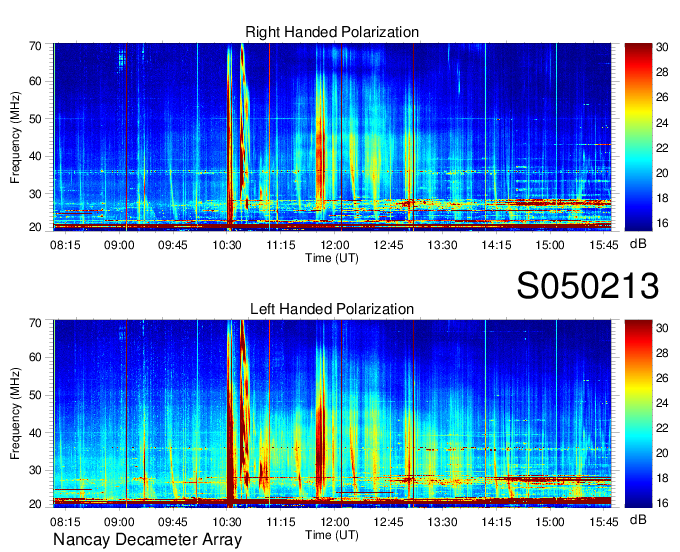This screenshot has width=680, height=552.
Task: Click the 50 MHz tick of the Right Handed plot
Action: pos(35,119)
